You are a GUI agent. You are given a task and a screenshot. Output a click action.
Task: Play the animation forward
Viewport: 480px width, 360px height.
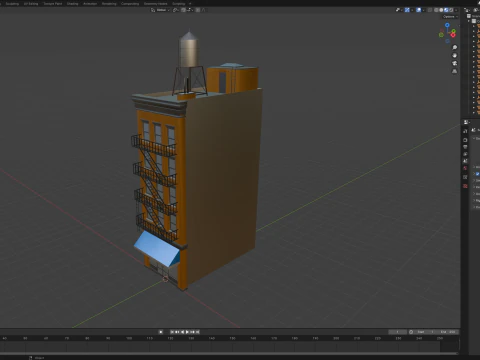point(187,332)
